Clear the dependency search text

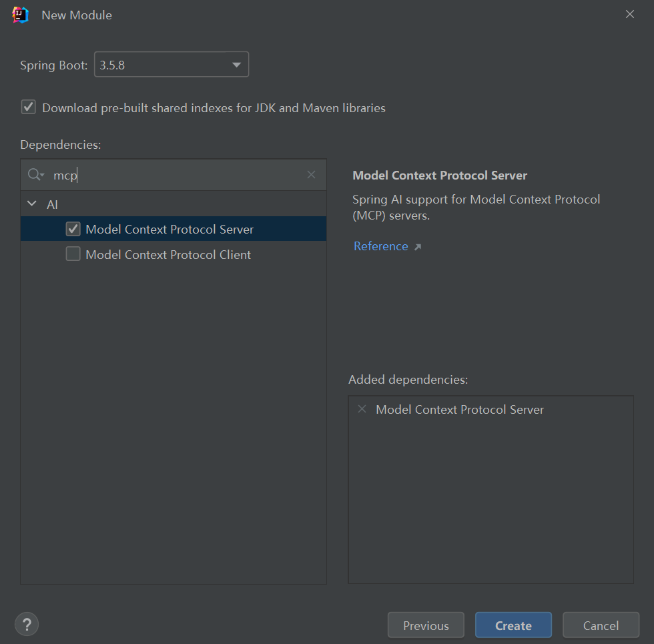click(311, 175)
